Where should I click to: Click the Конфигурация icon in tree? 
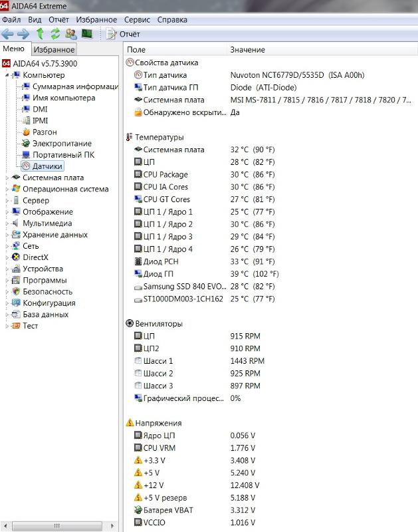[x=16, y=303]
